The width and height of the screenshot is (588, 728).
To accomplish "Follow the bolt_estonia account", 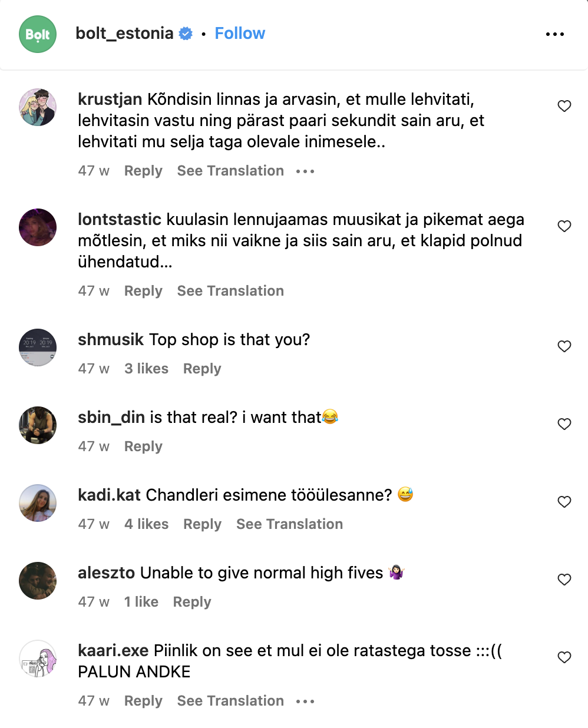I will (240, 34).
